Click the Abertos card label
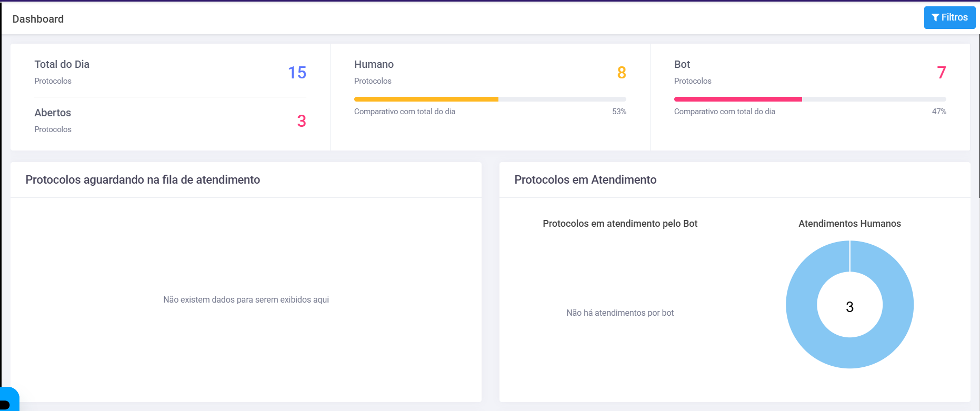Viewport: 980px width, 411px height. coord(53,113)
